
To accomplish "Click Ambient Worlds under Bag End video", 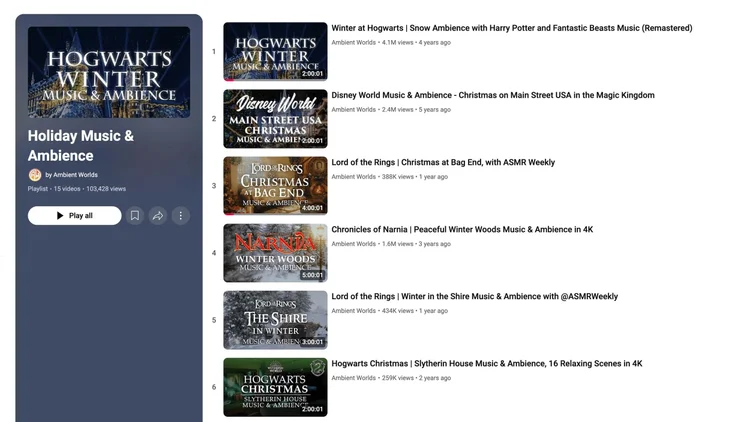I will point(353,177).
